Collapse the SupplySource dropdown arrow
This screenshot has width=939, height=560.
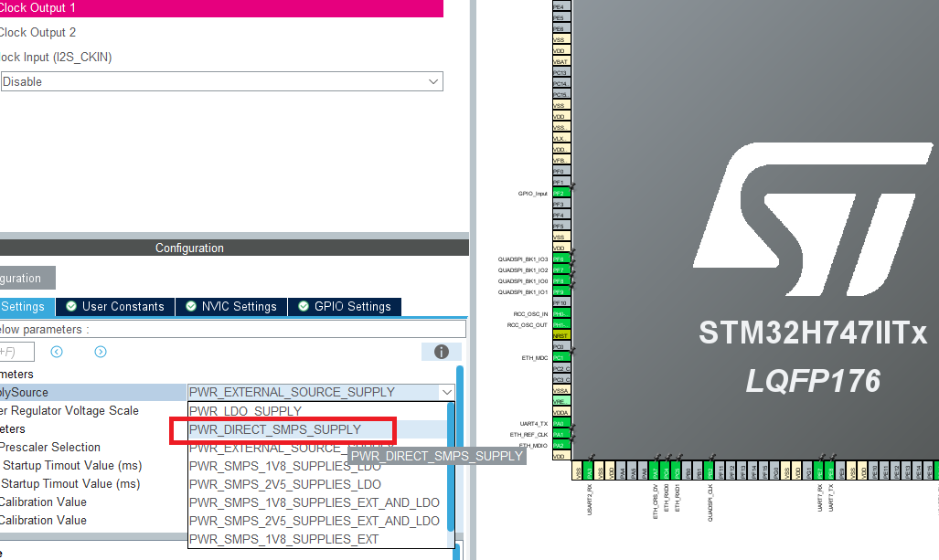(x=447, y=392)
